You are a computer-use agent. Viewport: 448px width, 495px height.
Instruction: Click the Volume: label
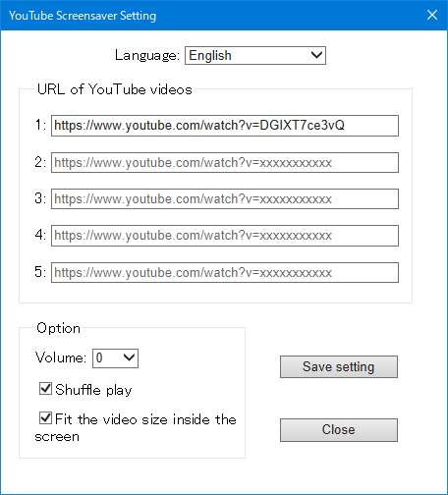[x=61, y=357]
